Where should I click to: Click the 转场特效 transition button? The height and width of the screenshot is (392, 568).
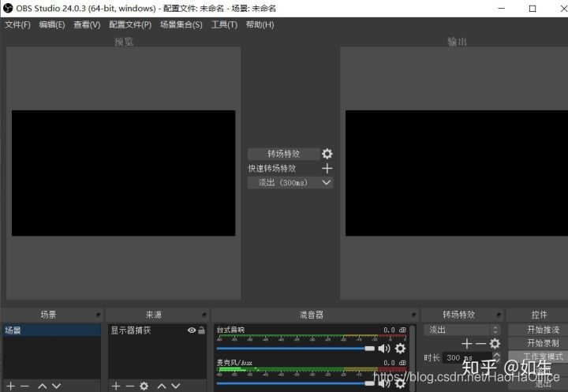point(284,154)
